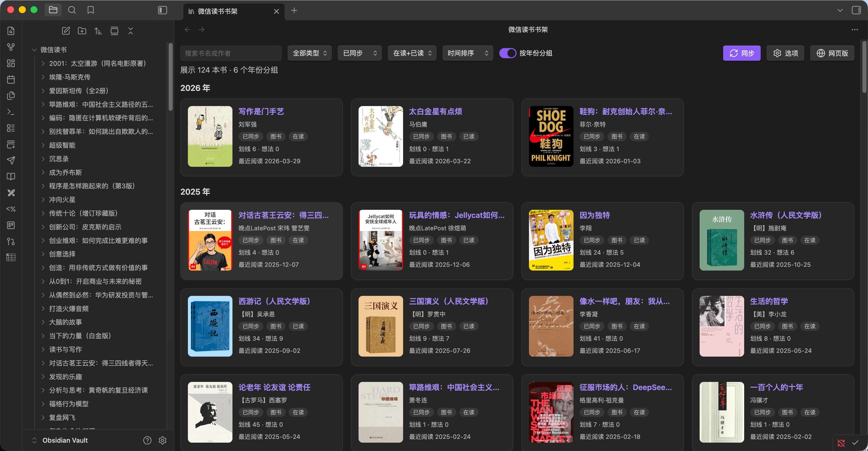Toggle the 按年份分组 switch
Image resolution: width=868 pixels, height=451 pixels.
click(507, 53)
